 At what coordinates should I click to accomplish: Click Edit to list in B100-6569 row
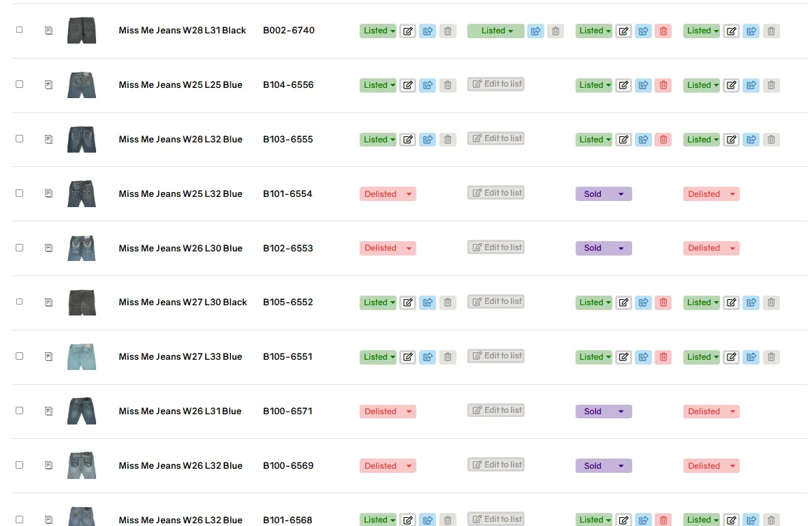496,465
